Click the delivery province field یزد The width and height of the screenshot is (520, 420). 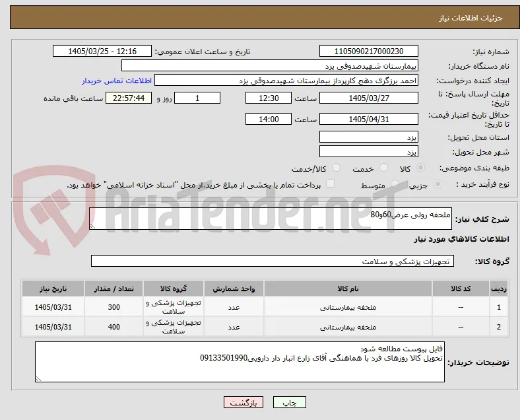point(369,137)
